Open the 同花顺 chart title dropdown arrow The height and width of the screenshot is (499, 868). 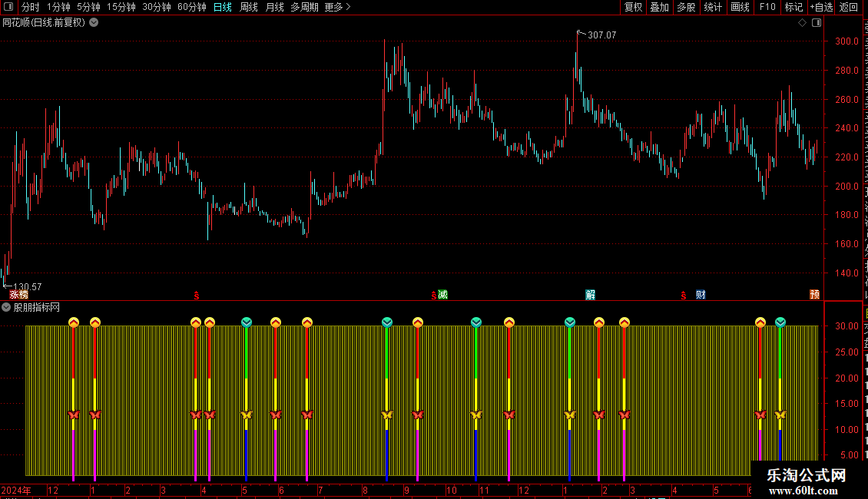(94, 23)
